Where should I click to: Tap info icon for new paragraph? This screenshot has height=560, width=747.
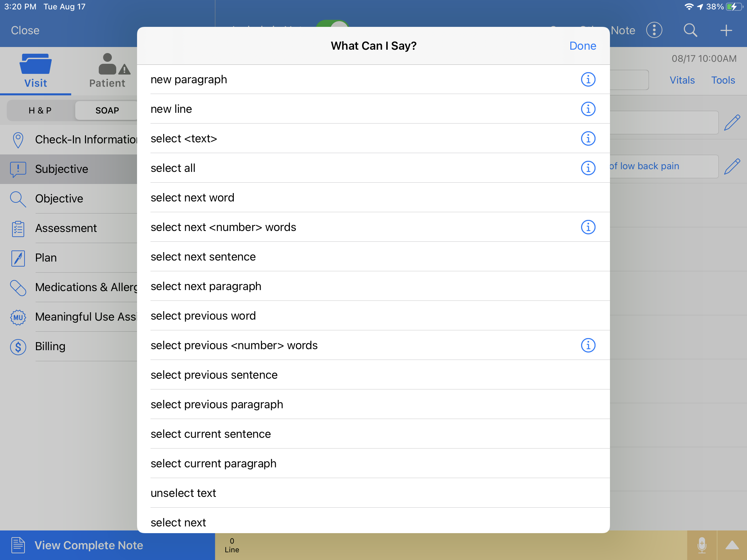pos(588,80)
